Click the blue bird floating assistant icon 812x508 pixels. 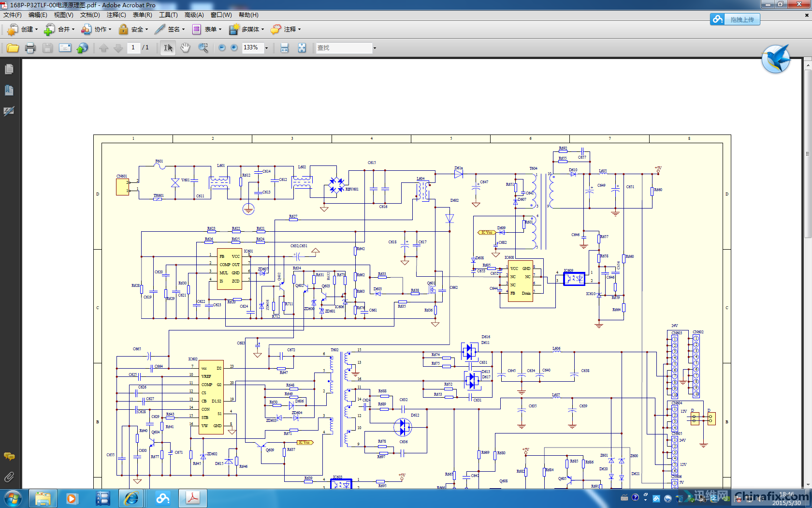[x=776, y=59]
